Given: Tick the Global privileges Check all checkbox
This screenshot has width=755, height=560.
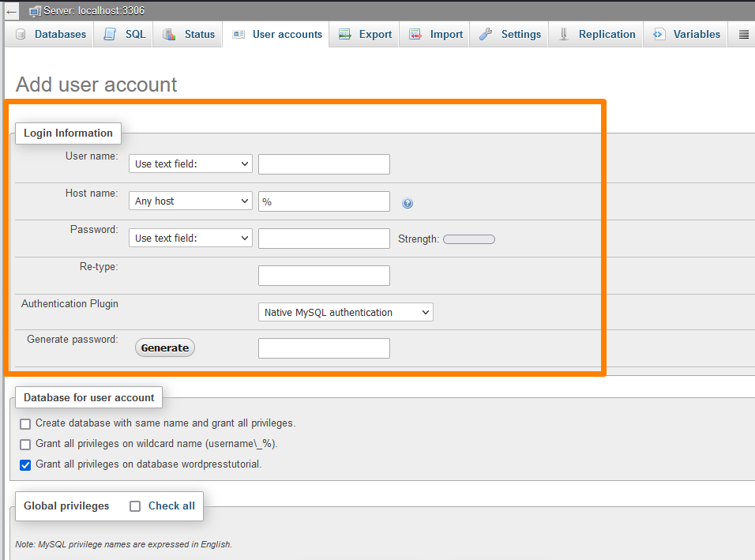Looking at the screenshot, I should pos(135,506).
